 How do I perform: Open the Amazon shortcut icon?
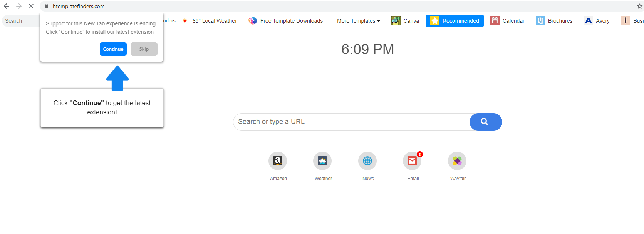pyautogui.click(x=278, y=161)
